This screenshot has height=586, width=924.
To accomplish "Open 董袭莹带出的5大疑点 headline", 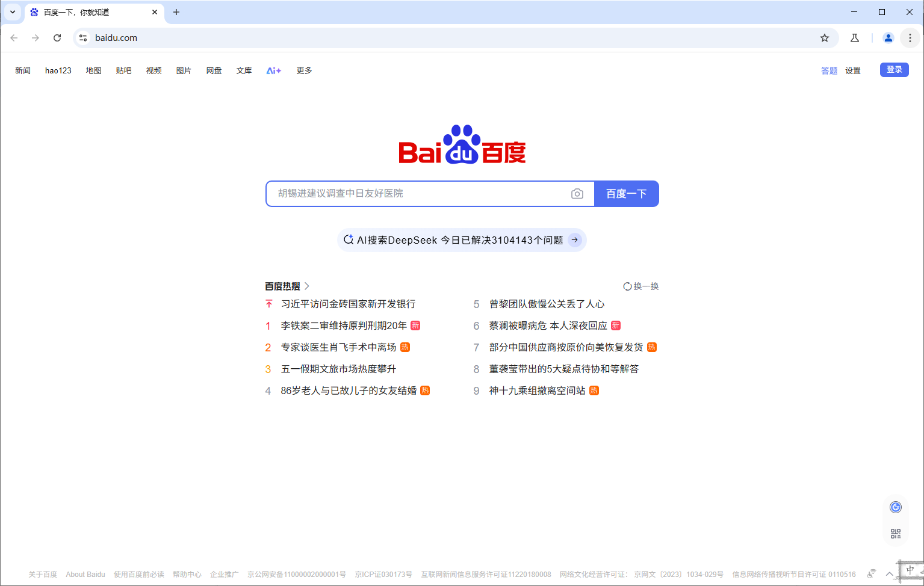I will pos(564,369).
